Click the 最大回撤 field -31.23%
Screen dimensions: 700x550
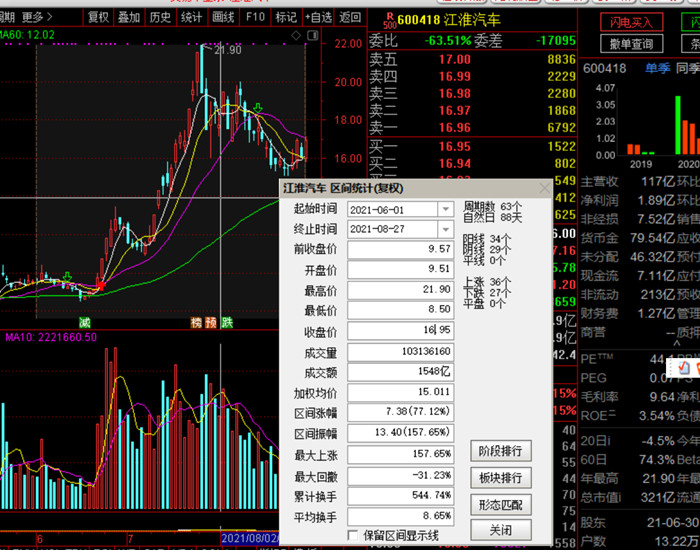coord(400,476)
